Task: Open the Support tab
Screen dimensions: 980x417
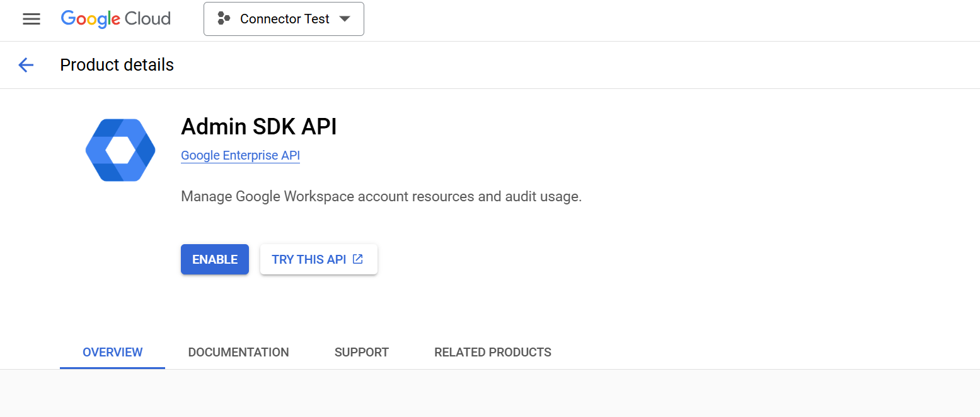Action: pyautogui.click(x=362, y=352)
